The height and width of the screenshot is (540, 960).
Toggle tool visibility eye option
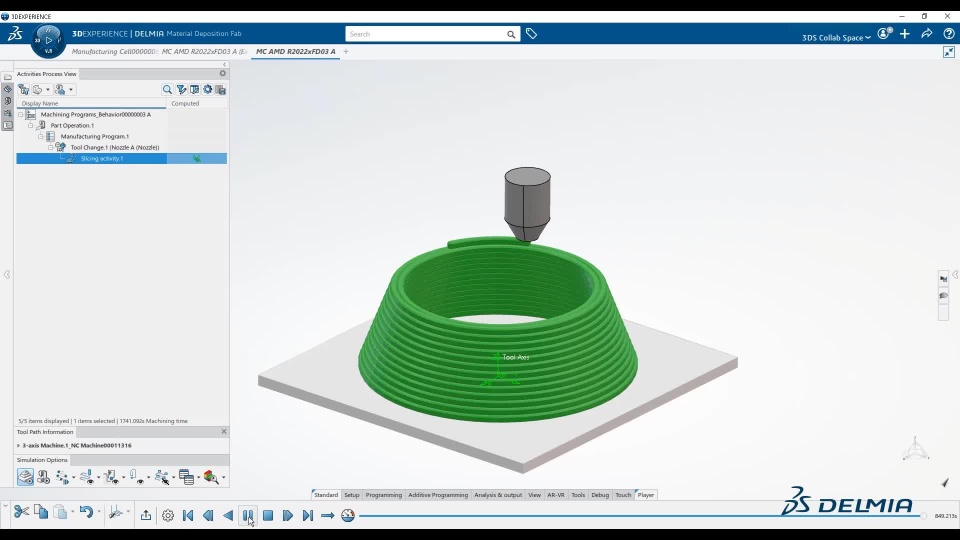137,477
